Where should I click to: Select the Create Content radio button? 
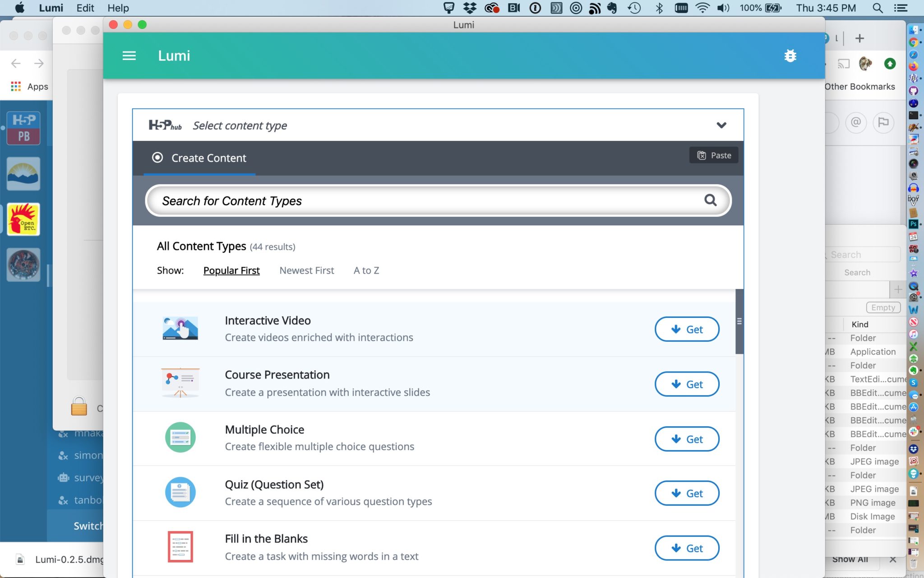click(x=157, y=158)
